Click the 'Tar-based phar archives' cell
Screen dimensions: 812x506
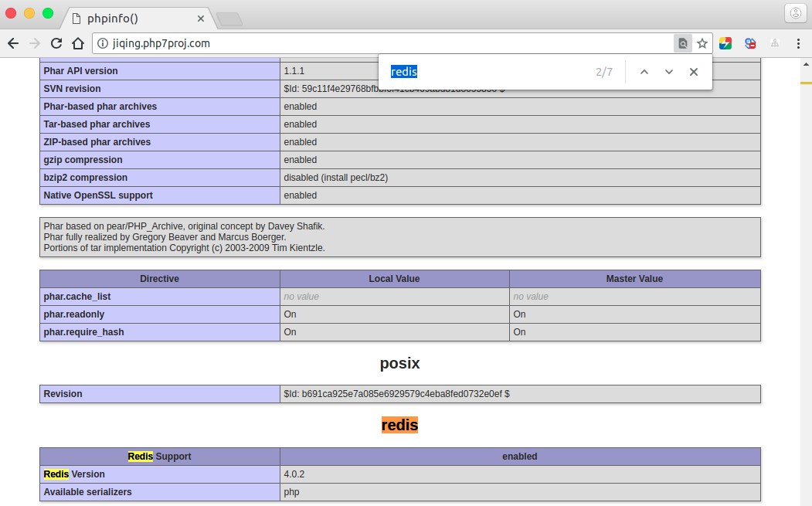tap(159, 124)
